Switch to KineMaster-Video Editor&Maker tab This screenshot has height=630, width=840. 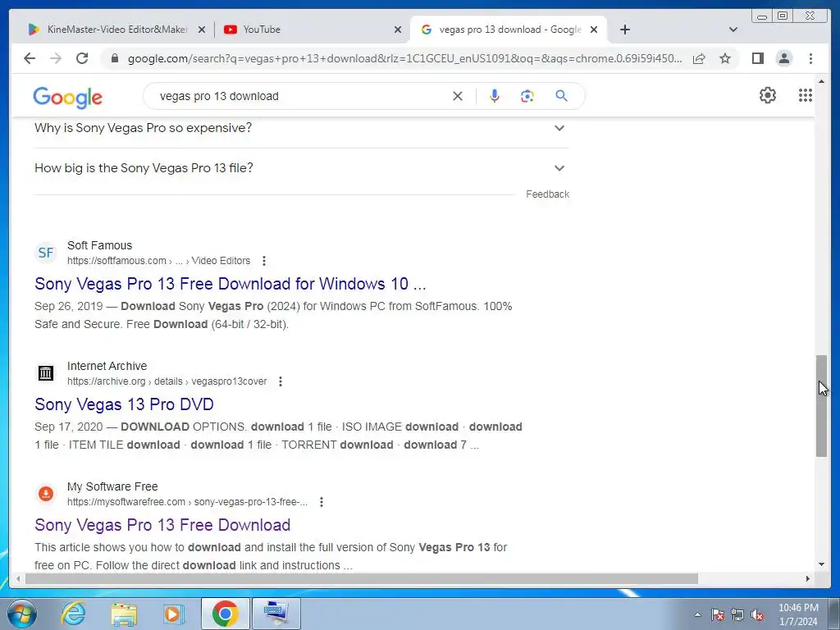[116, 30]
